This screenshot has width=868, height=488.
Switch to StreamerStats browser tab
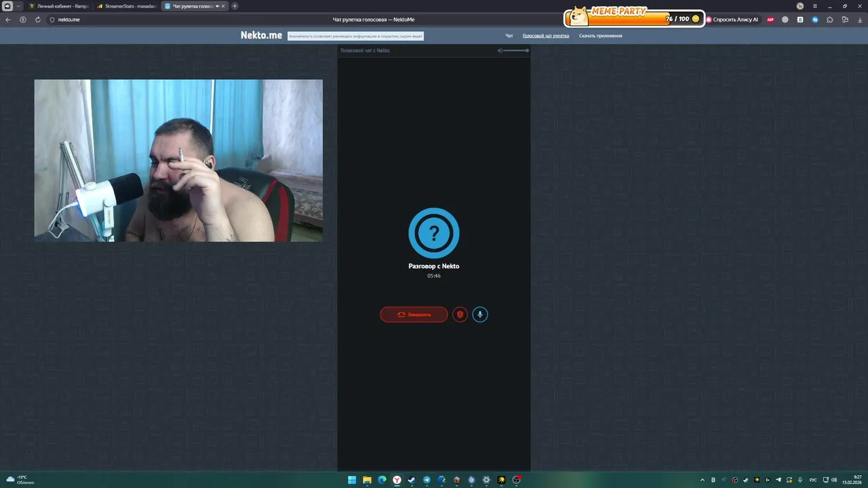click(126, 6)
